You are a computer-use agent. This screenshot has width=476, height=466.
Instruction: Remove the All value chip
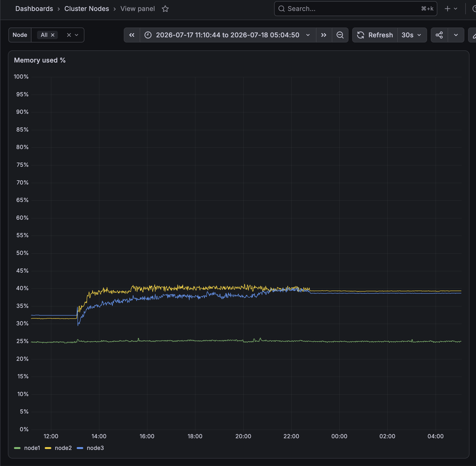(53, 35)
